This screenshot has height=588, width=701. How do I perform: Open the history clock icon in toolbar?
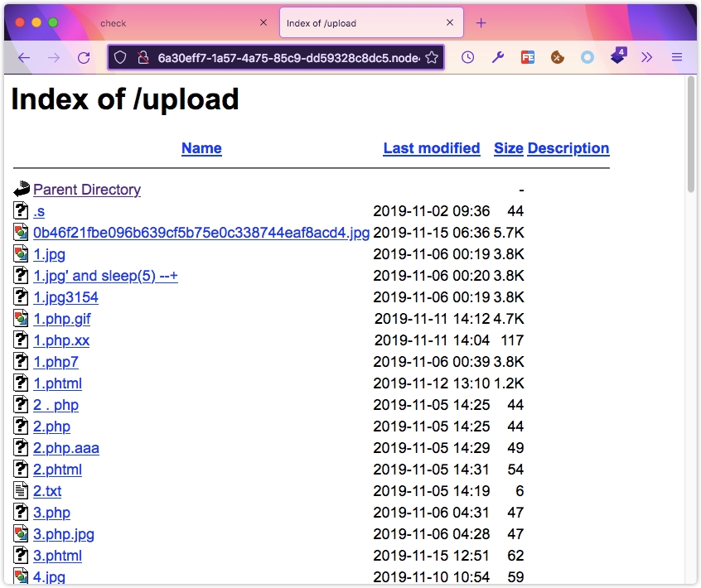pos(467,57)
